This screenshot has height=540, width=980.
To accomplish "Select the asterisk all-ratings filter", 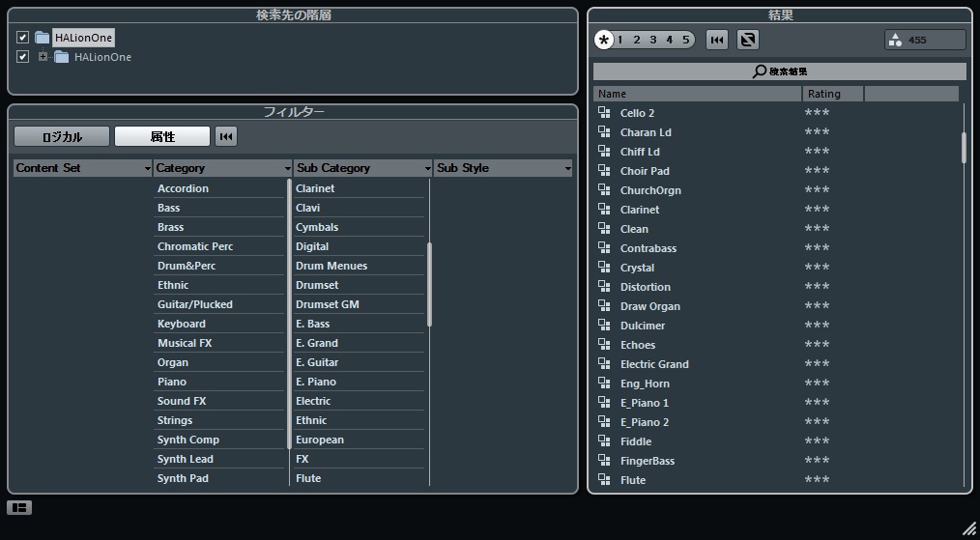I will (604, 40).
